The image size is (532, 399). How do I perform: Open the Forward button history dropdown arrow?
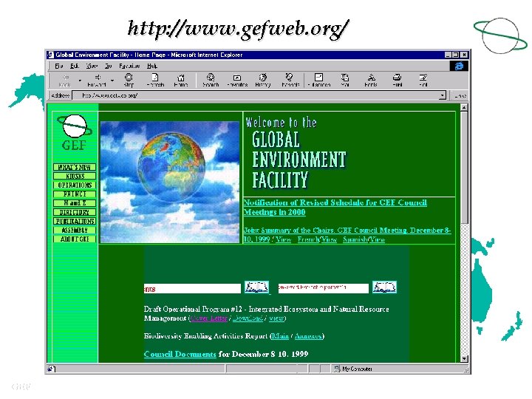(112, 81)
